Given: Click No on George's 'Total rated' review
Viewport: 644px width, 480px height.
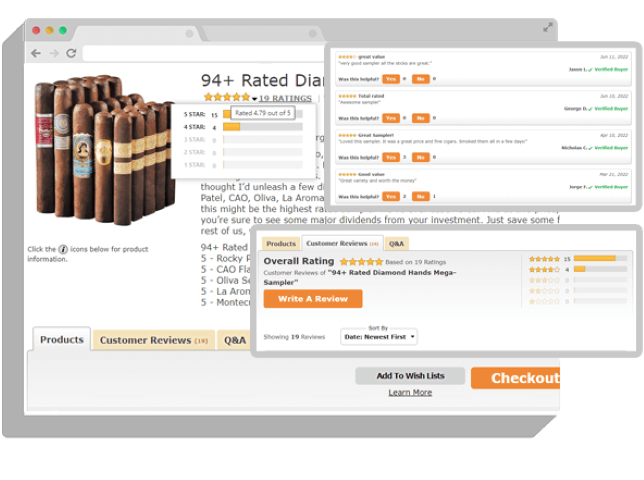Looking at the screenshot, I should coord(421,118).
